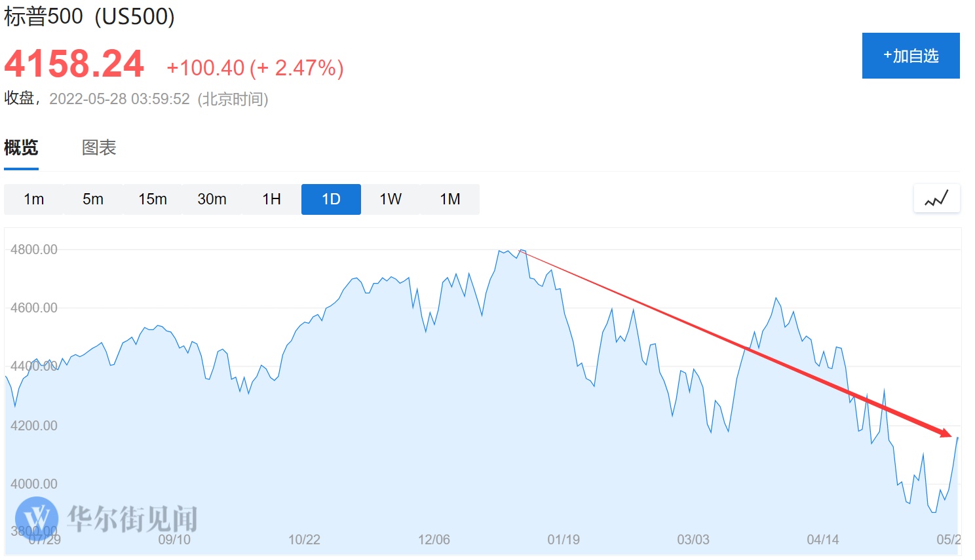Screen dimensions: 975x560
Task: Add US500 to watchlist via 加自选
Action: (911, 56)
